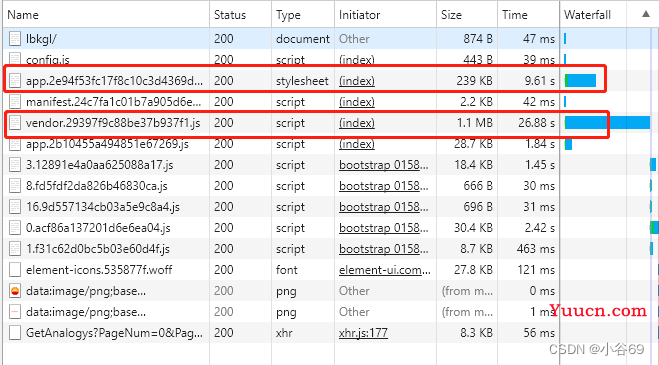This screenshot has width=659, height=365.
Task: Click the 9.61 s time cell
Action: click(540, 81)
